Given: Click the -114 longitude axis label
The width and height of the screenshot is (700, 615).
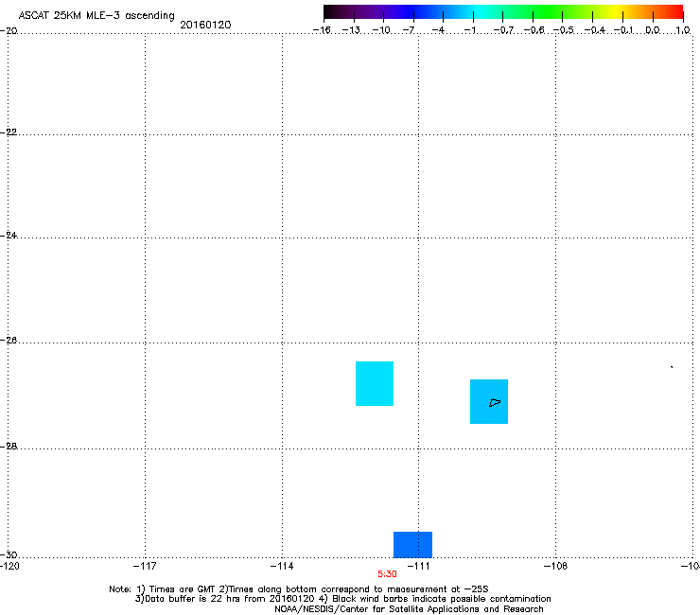Looking at the screenshot, I should [282, 567].
